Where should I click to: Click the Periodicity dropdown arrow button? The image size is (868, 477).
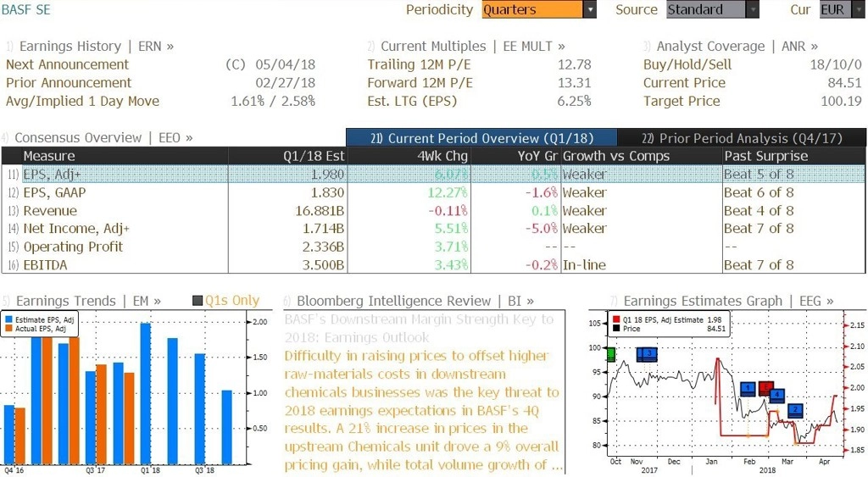[590, 9]
